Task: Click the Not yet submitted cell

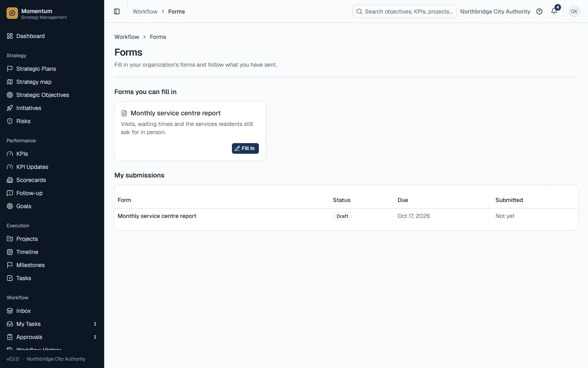Action: click(505, 216)
